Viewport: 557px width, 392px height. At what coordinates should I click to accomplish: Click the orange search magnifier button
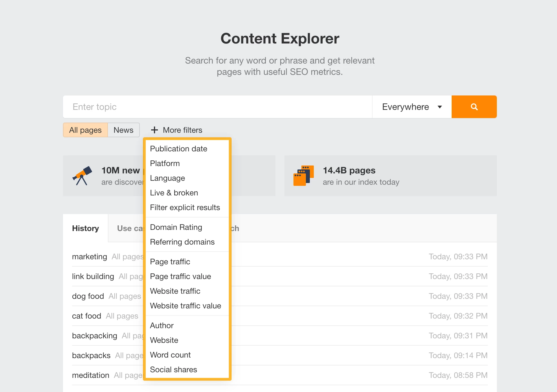point(474,107)
